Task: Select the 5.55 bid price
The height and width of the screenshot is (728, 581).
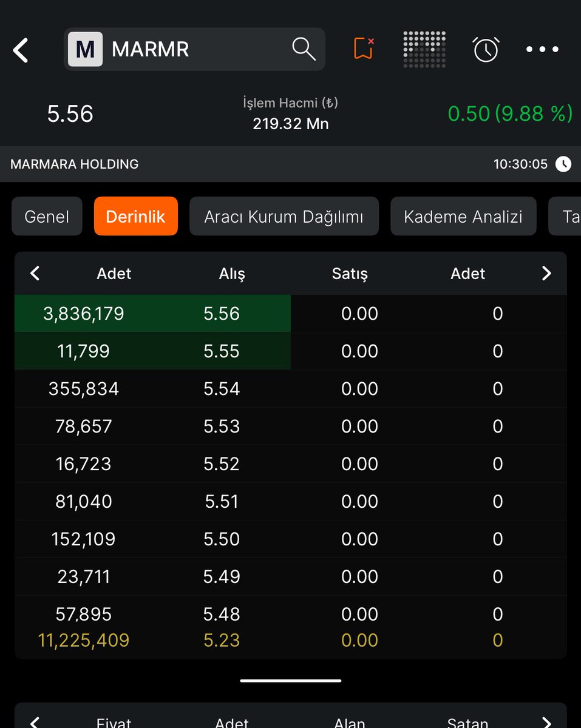Action: tap(222, 351)
